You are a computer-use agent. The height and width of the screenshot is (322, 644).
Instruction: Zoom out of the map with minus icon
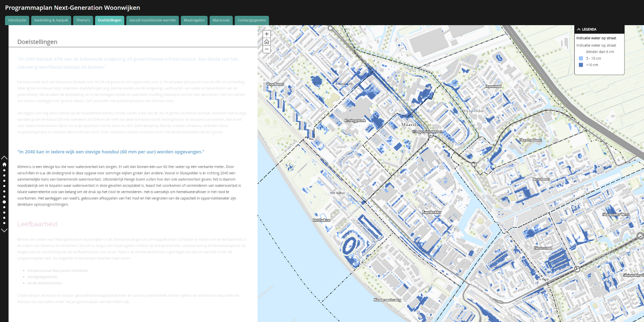click(266, 49)
